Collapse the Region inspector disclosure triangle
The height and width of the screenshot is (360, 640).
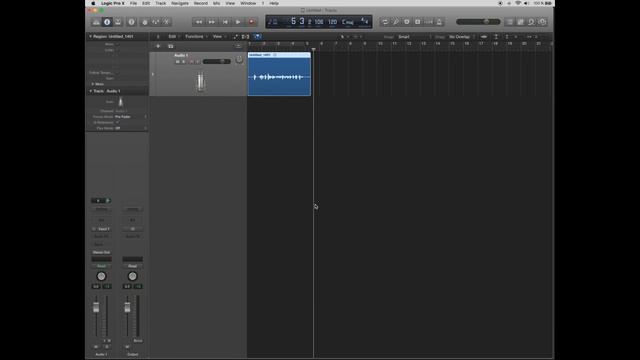coord(91,36)
